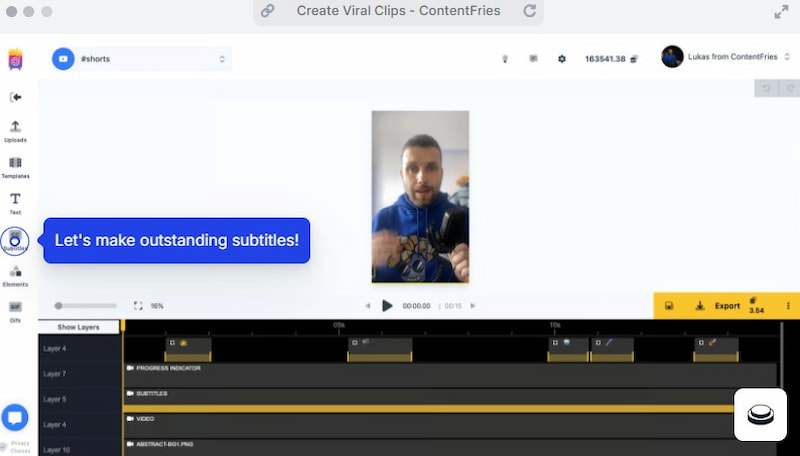Play the video preview
The width and height of the screenshot is (800, 456).
387,306
